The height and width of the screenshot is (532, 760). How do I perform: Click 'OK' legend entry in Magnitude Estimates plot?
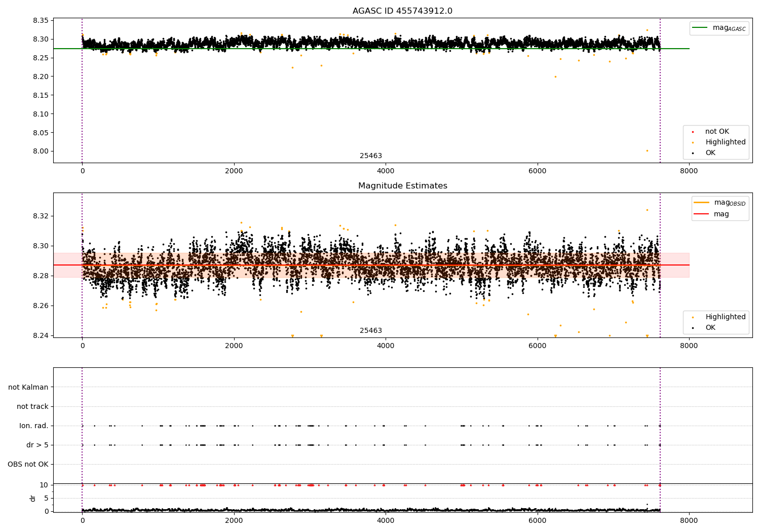[710, 328]
